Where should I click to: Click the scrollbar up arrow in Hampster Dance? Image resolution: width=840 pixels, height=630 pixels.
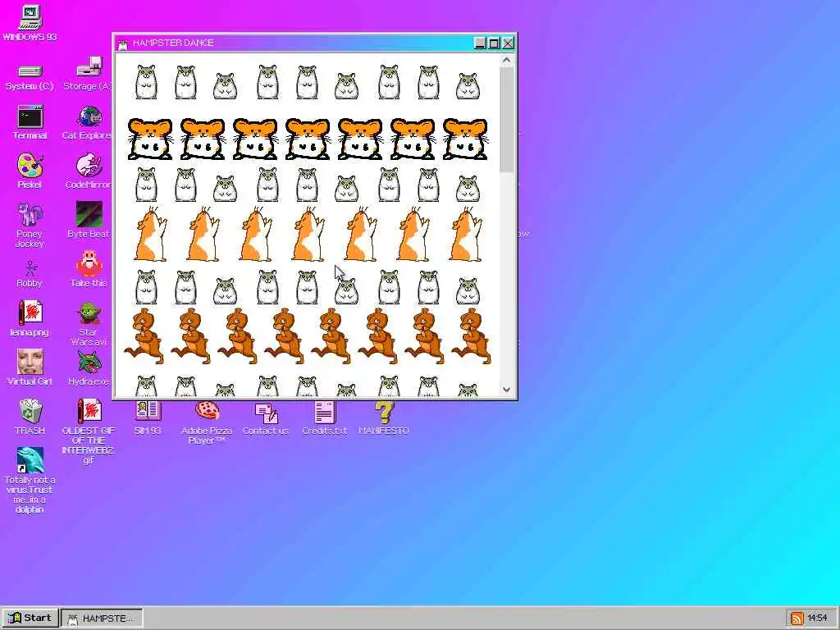tap(506, 61)
